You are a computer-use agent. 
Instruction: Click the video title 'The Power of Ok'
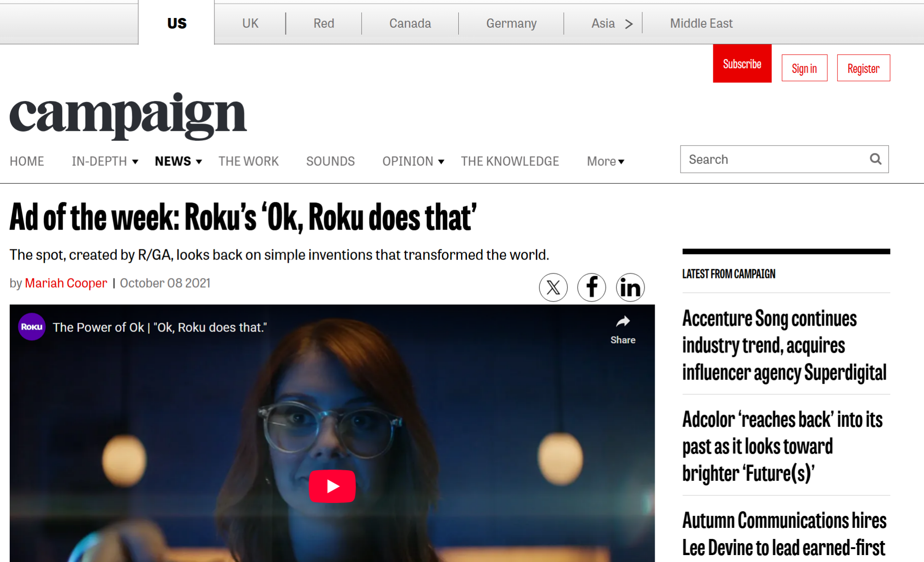[160, 327]
